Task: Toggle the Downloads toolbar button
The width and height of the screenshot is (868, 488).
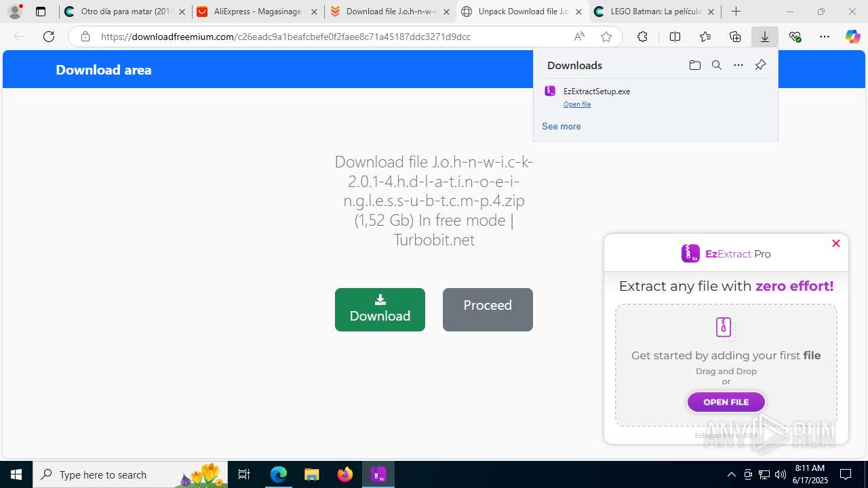Action: click(x=765, y=37)
